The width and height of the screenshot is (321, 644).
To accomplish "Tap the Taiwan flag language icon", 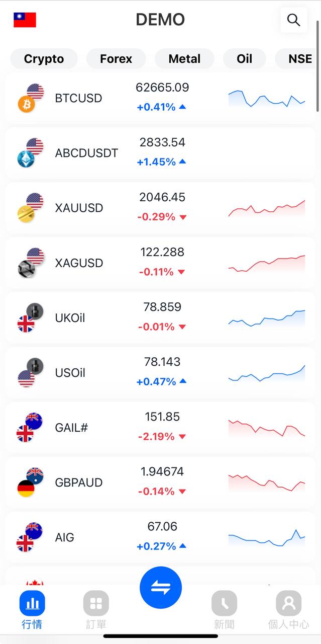I will coord(25,20).
